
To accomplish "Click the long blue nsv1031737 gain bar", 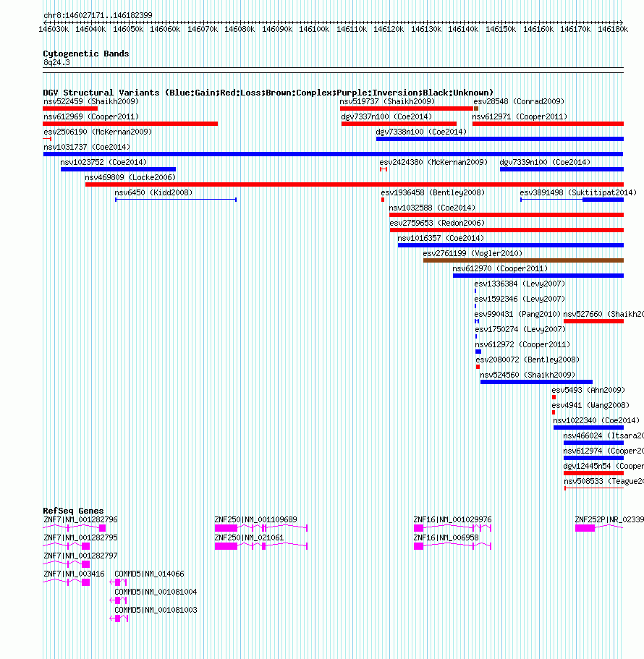I will 333,154.
